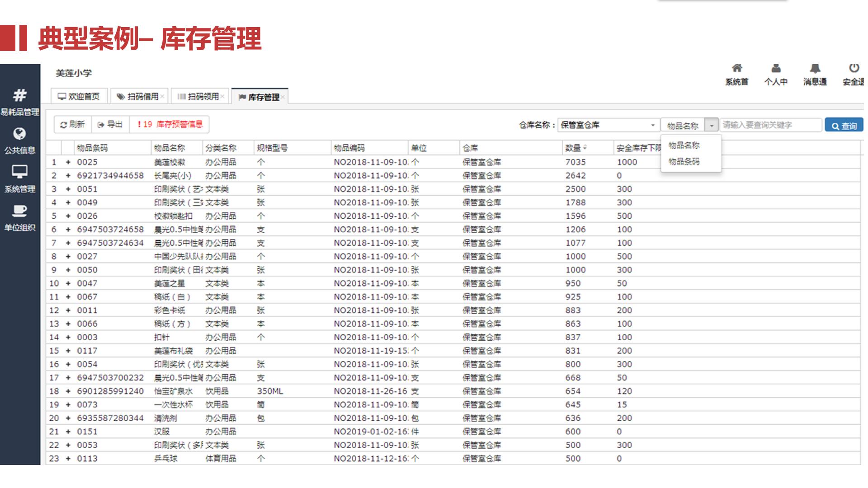Click quantity cell 2642
The image size is (868, 488).
point(576,176)
